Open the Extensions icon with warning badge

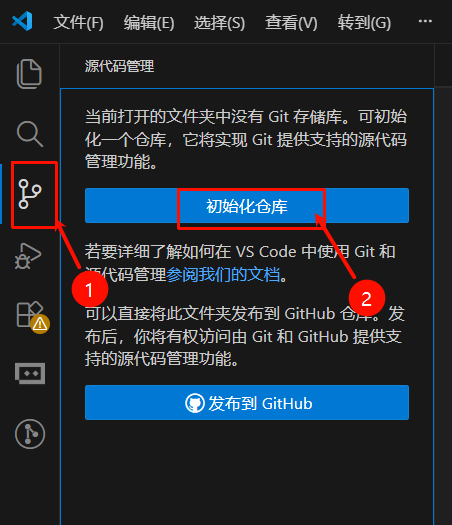[x=32, y=316]
